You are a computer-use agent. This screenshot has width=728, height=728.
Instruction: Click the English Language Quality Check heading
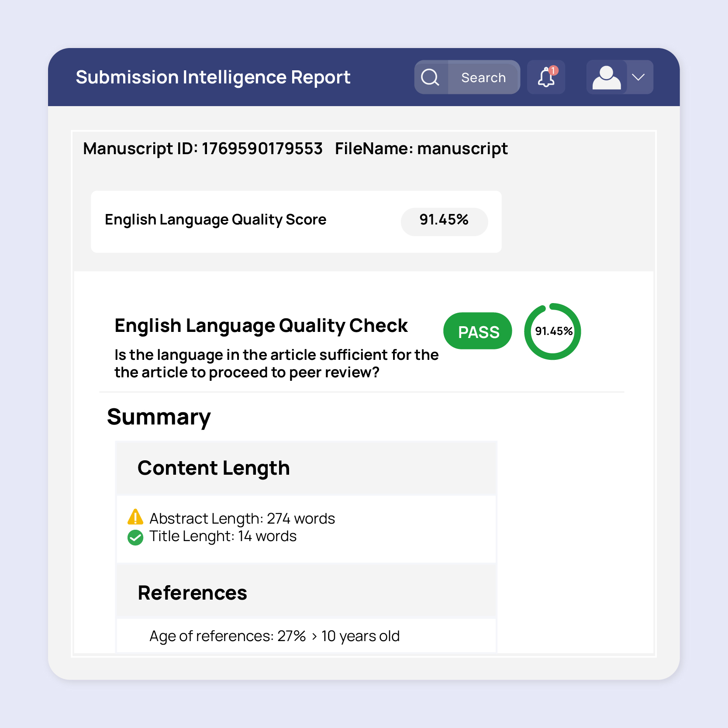click(x=261, y=326)
